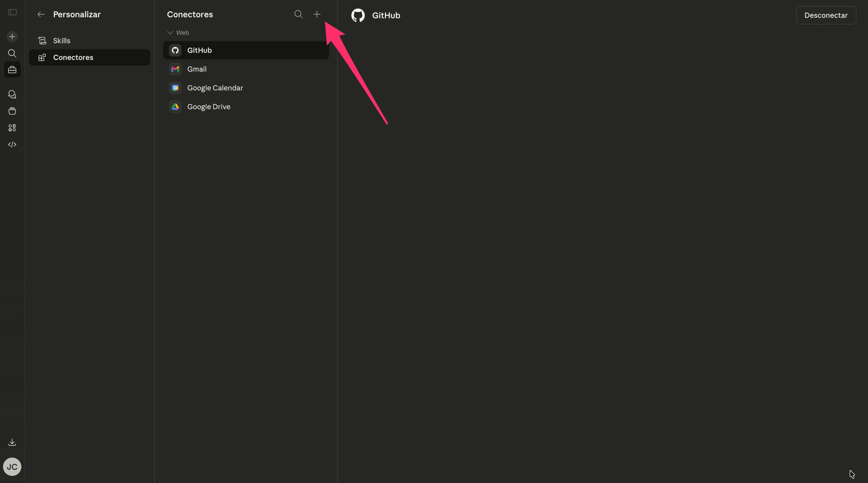This screenshot has width=868, height=483.
Task: Go back using Personalizar arrow
Action: (41, 14)
